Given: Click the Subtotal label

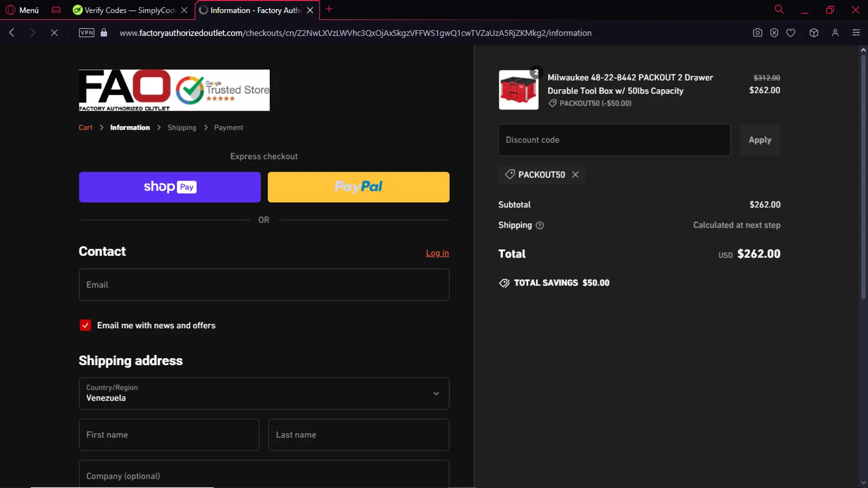Looking at the screenshot, I should [514, 204].
